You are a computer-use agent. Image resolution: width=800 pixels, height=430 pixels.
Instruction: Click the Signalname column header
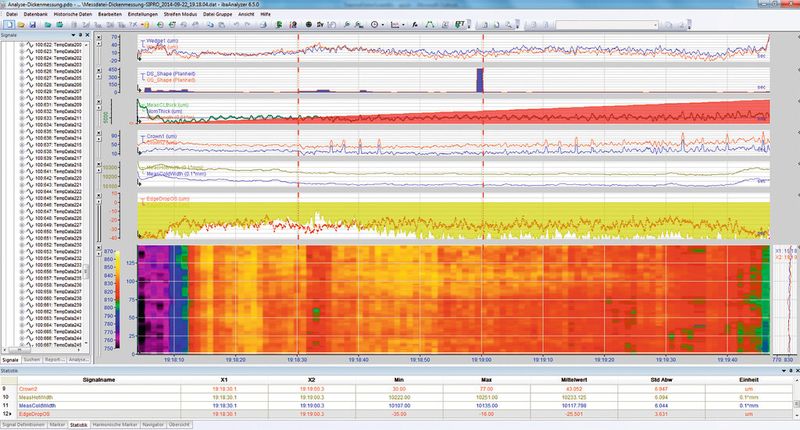click(98, 380)
